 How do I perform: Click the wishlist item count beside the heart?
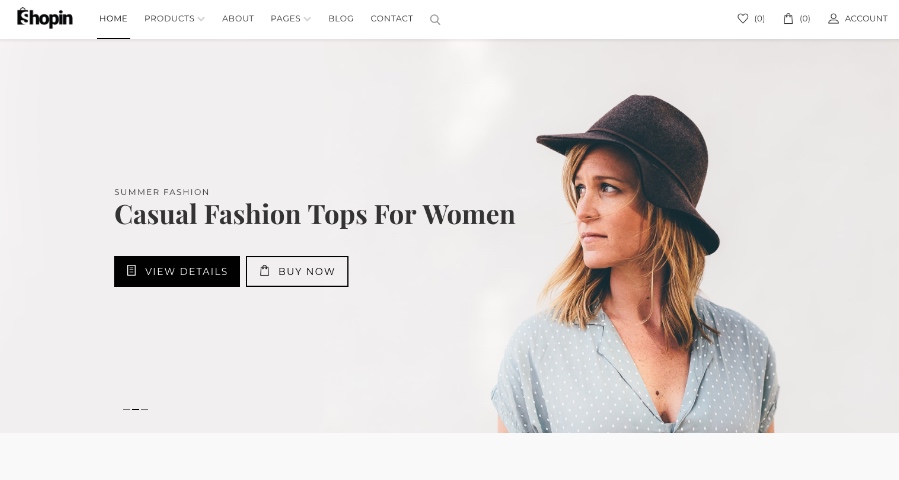759,19
